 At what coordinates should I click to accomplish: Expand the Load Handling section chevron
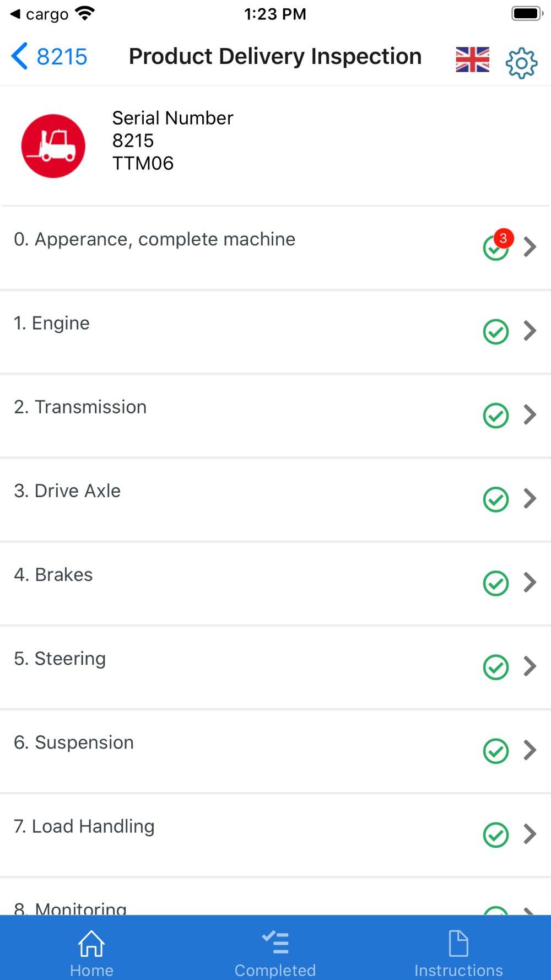530,834
